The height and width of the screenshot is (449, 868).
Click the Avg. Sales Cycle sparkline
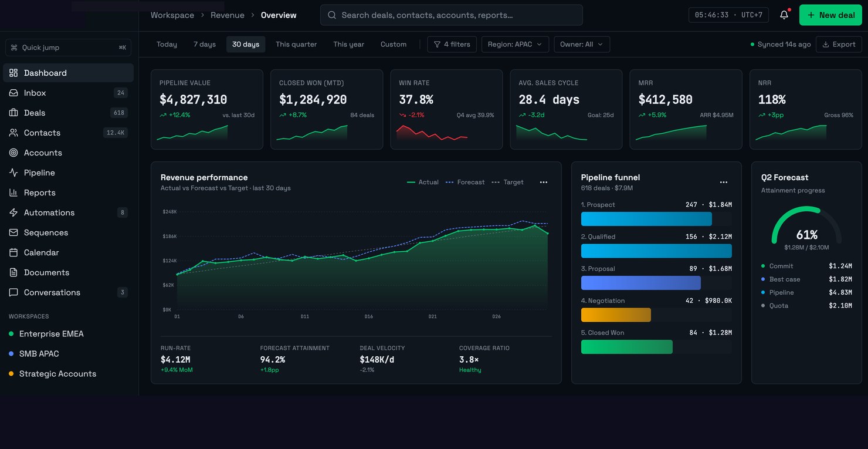coord(551,133)
